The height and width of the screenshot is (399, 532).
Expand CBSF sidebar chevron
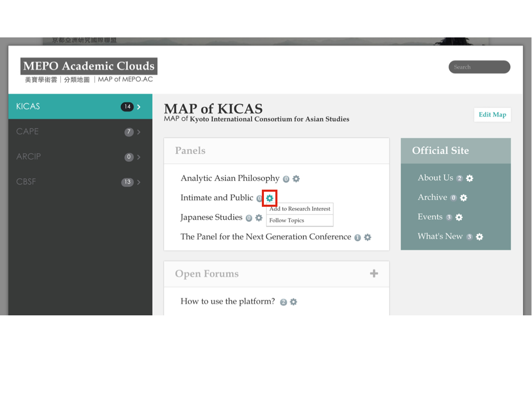point(139,182)
